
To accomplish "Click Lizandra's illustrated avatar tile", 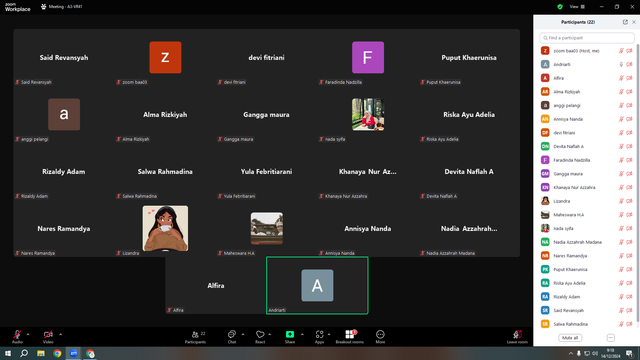I will 165,228.
